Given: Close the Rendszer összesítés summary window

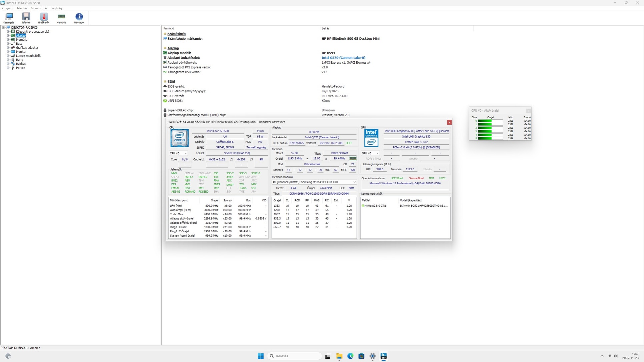Looking at the screenshot, I should pos(449,122).
